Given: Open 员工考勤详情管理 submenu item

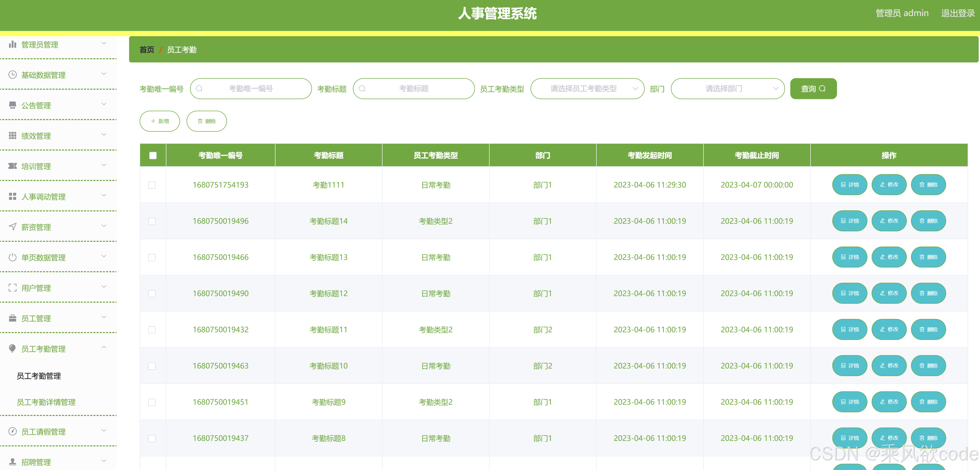Looking at the screenshot, I should click(46, 402).
